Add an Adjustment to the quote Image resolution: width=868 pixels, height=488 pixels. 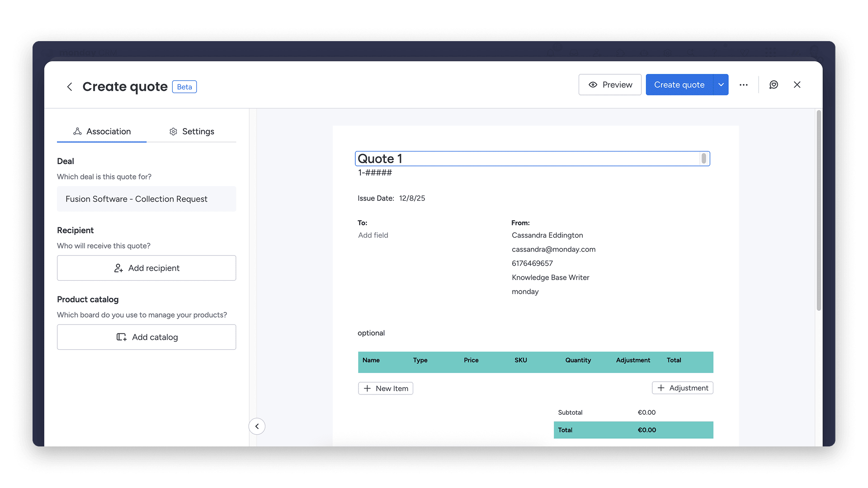click(683, 388)
